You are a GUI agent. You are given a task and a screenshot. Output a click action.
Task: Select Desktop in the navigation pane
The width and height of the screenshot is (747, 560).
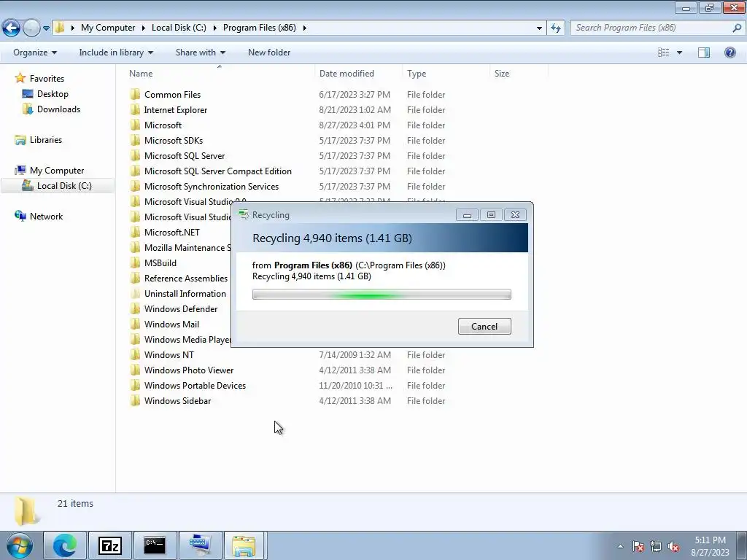pyautogui.click(x=53, y=94)
